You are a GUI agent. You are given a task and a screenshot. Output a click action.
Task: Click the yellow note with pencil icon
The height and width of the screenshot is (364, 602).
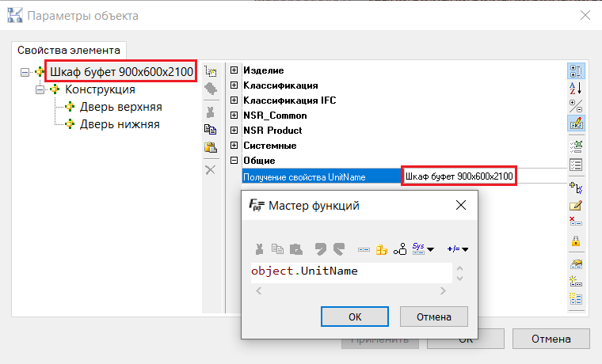(x=576, y=206)
